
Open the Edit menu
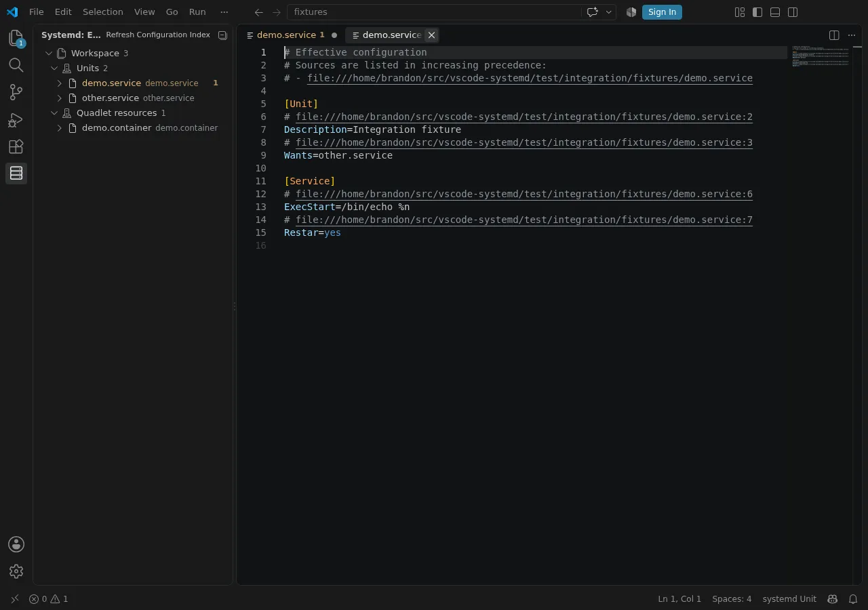63,12
